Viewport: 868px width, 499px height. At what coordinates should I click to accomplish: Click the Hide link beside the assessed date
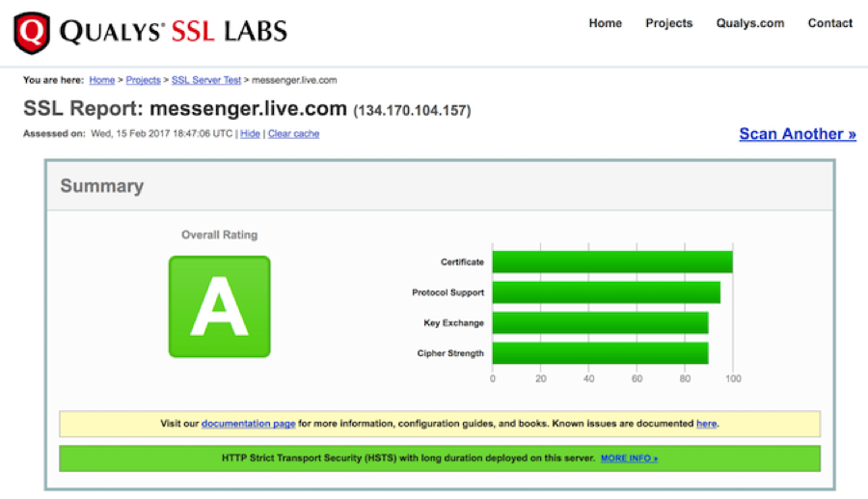point(250,134)
